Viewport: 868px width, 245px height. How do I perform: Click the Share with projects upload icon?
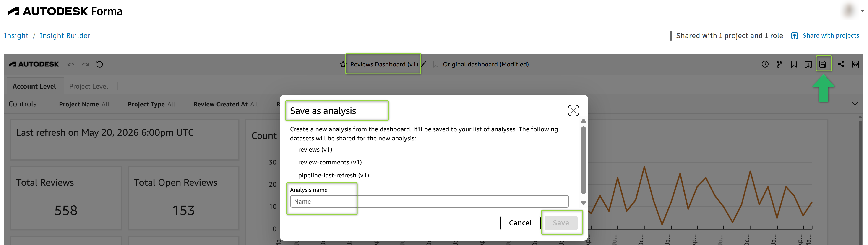point(795,36)
